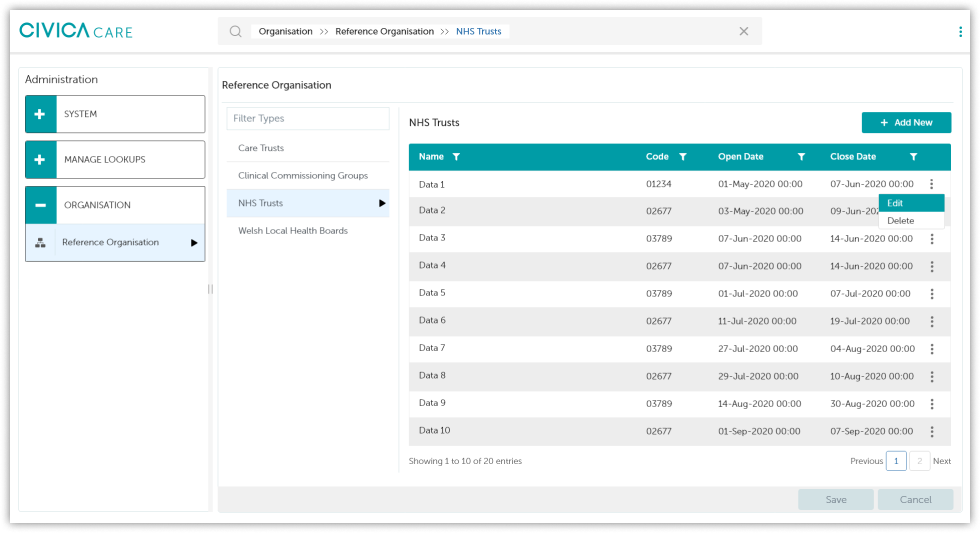Go to the Previous page
This screenshot has width=980, height=533.
click(x=866, y=461)
